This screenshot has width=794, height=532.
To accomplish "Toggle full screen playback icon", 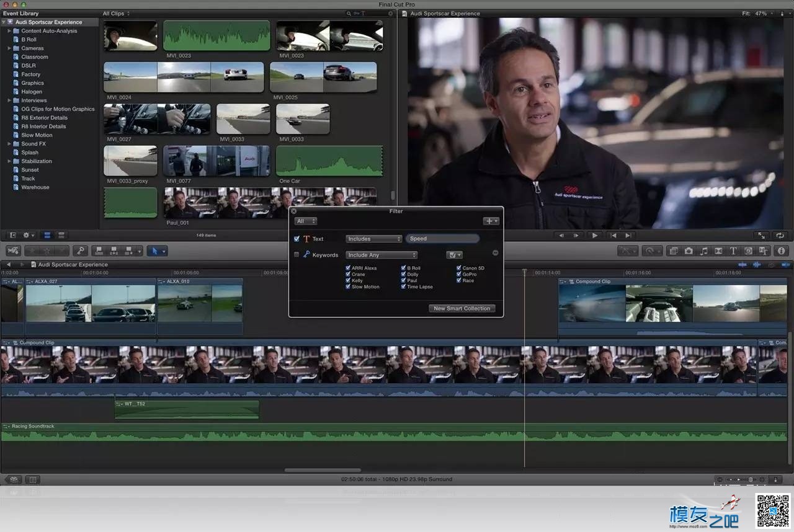I will tap(762, 236).
